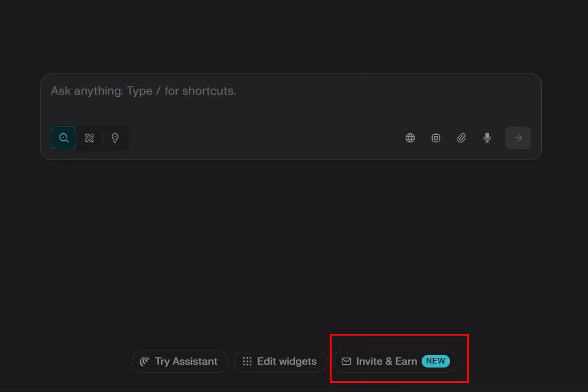Click the "Try Assistant" text label
This screenshot has height=392, width=588.
point(186,361)
